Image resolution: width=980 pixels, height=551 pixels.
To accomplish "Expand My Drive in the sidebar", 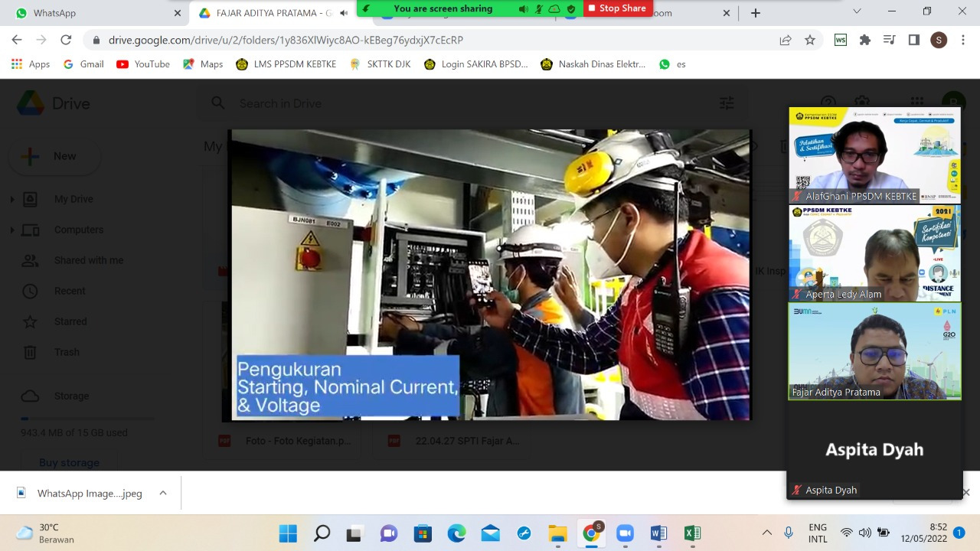I will click(11, 199).
